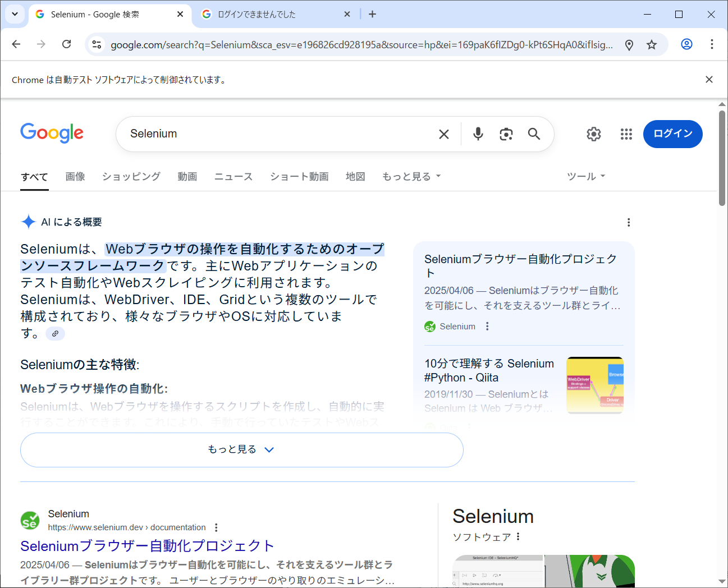Viewport: 728px width, 588px height.
Task: Clear the search box text
Action: (443, 134)
